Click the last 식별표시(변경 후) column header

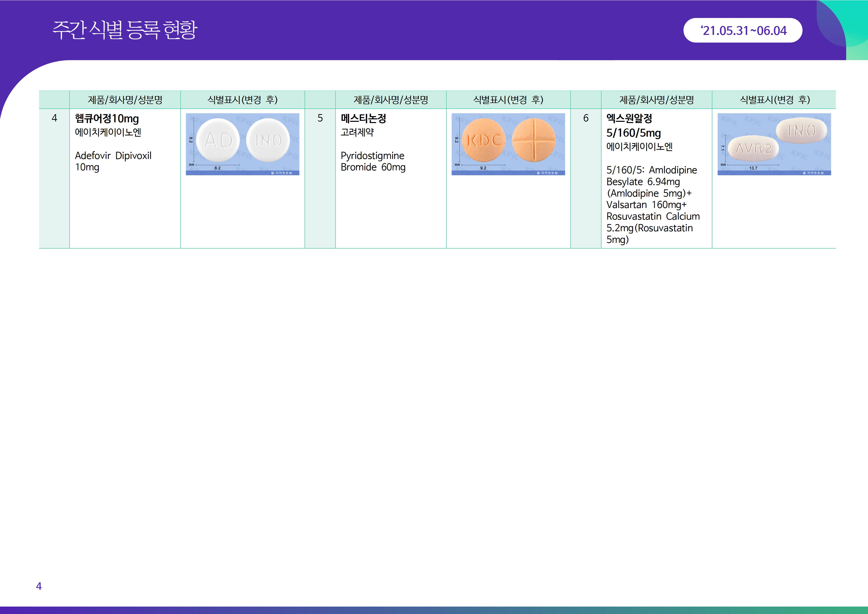pos(774,100)
